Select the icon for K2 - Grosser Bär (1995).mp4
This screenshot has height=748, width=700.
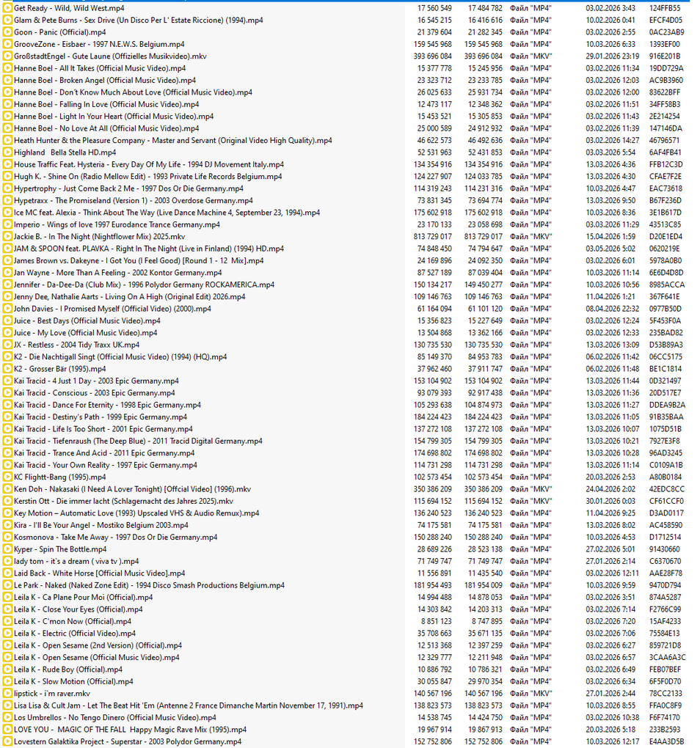7,369
